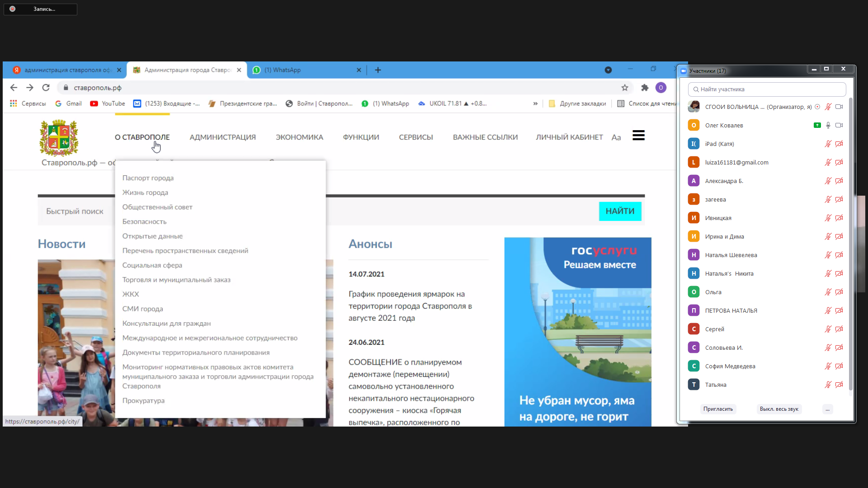
Task: Go back with the browser's back arrow
Action: click(x=14, y=88)
